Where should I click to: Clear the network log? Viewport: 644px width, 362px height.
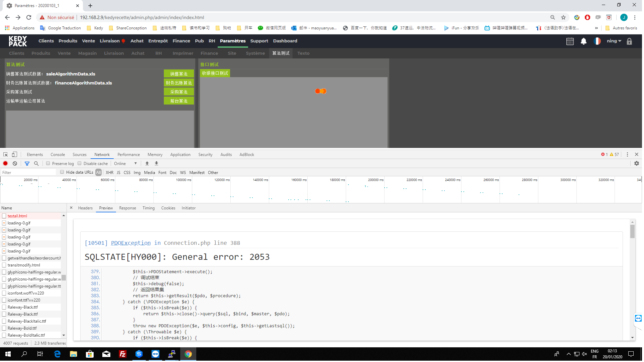[x=15, y=164]
